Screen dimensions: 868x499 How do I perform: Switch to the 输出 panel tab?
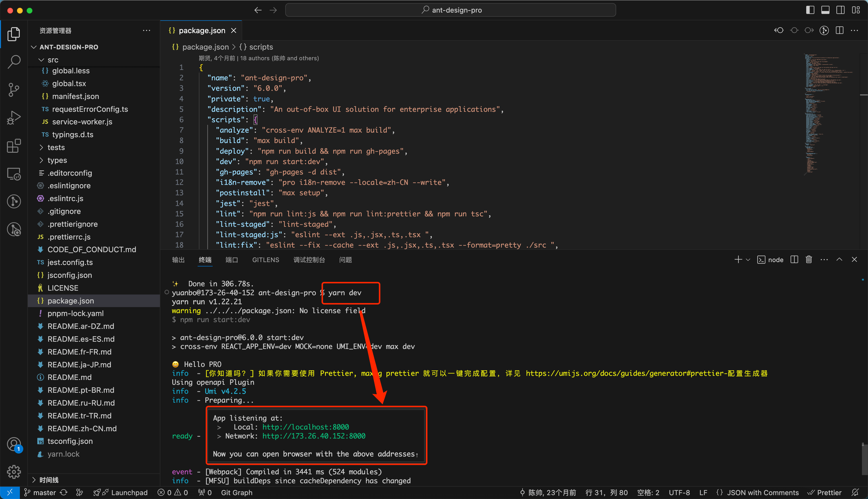pos(178,260)
